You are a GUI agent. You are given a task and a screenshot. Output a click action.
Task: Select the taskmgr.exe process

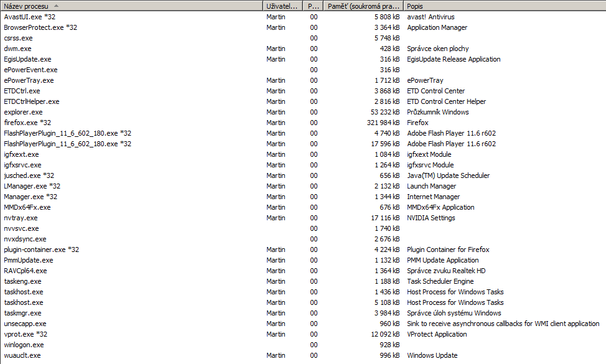22,313
